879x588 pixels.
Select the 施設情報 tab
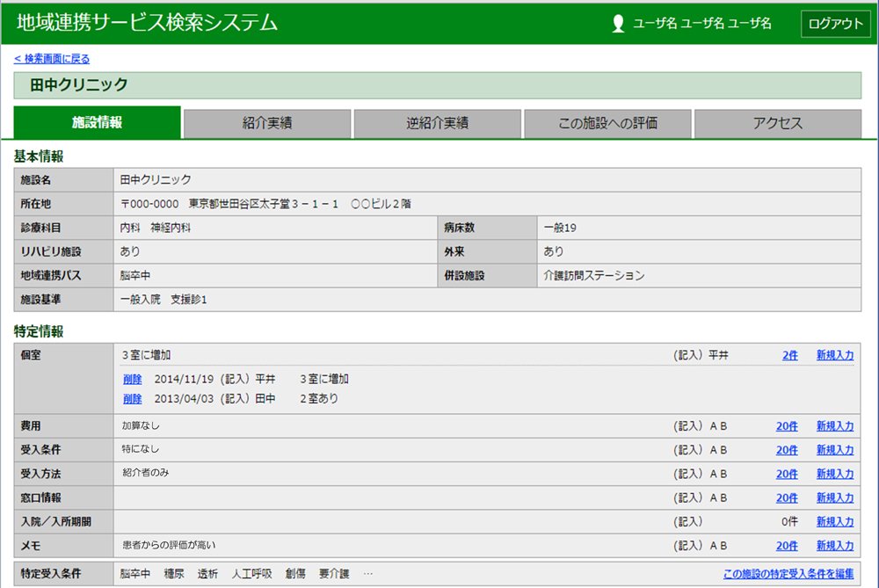[x=97, y=122]
